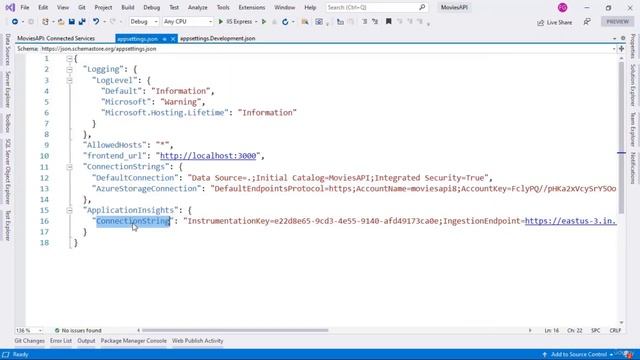Open the Web Publish Activity tab
The width and height of the screenshot is (640, 360).
[198, 341]
